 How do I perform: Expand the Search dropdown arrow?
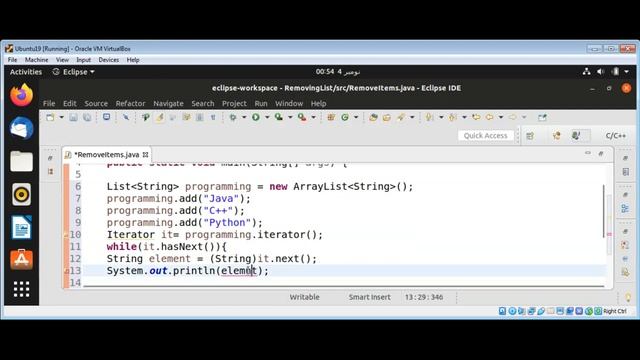pyautogui.click(x=412, y=118)
